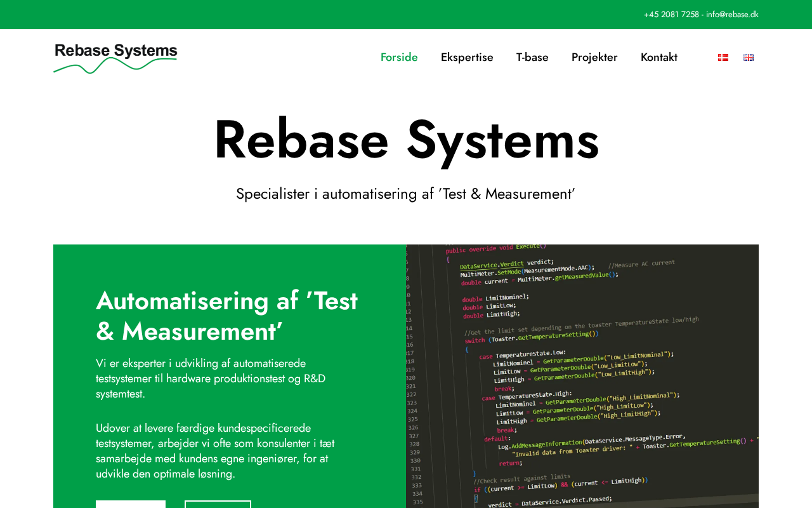812x508 pixels.
Task: Switch site language to English flag
Action: coord(749,57)
